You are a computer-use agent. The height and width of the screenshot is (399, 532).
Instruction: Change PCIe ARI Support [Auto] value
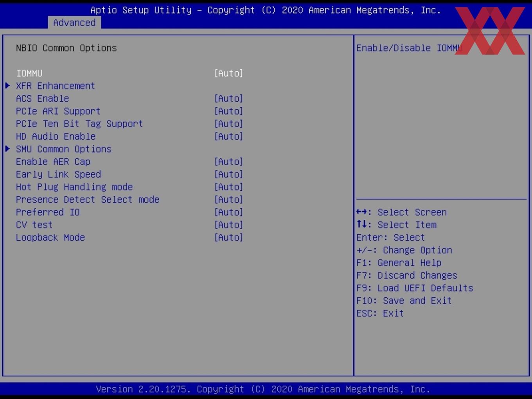coord(229,111)
